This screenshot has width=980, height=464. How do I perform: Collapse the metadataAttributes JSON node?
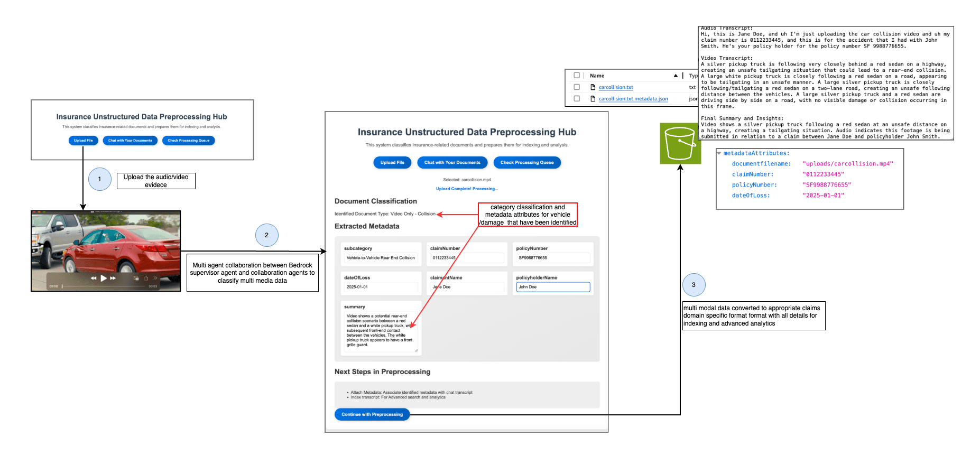pos(719,153)
